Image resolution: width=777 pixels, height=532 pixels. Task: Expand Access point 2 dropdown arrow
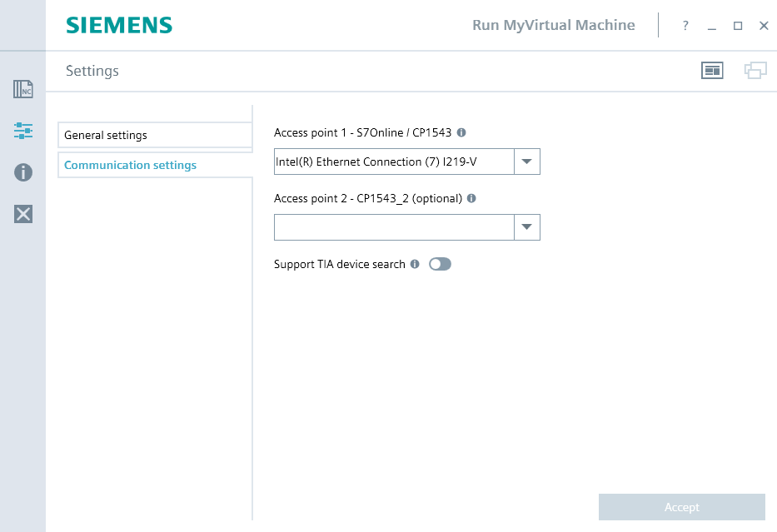pos(527,227)
